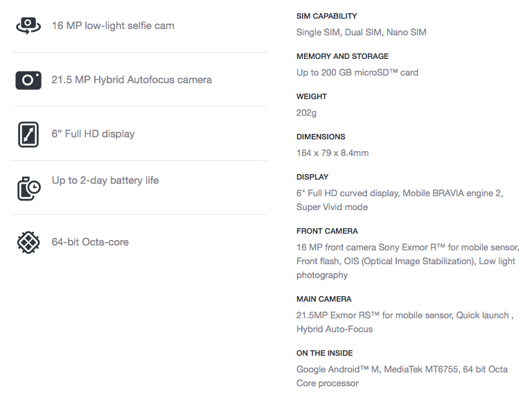Select the WEIGHT section heading

[312, 96]
